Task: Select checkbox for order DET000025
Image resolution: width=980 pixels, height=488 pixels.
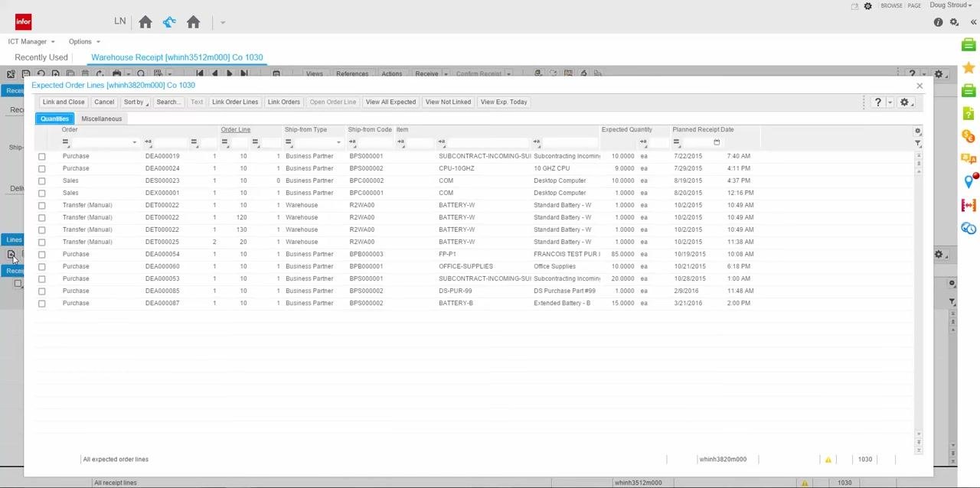Action: click(42, 242)
